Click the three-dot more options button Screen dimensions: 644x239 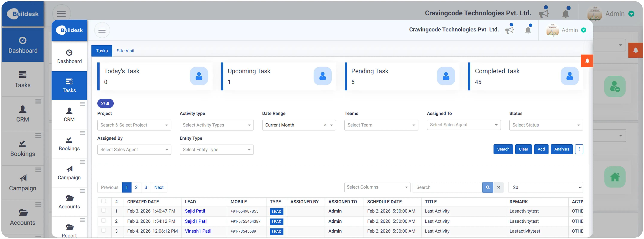point(579,149)
